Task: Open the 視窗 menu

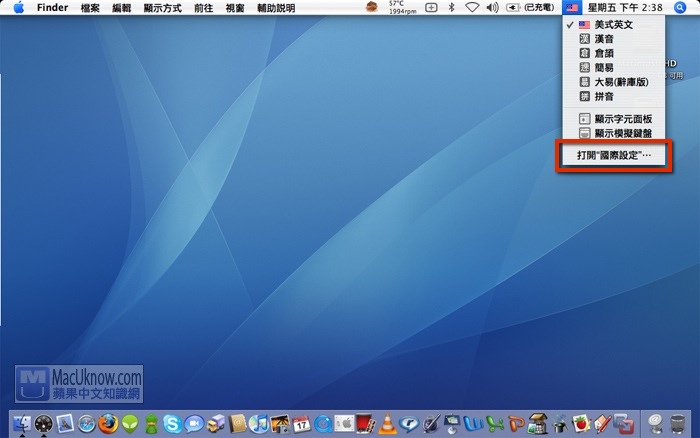Action: click(x=235, y=8)
